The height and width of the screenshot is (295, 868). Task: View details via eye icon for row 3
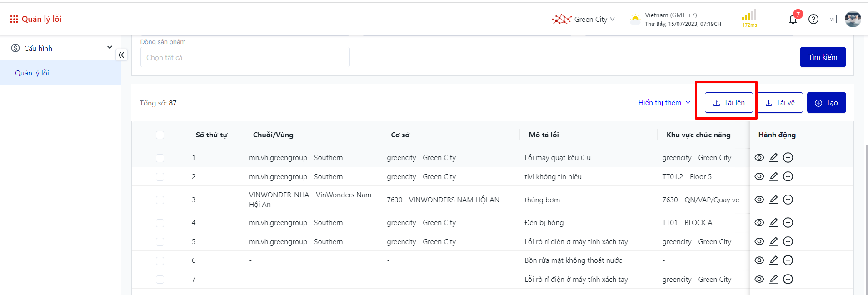pos(759,200)
